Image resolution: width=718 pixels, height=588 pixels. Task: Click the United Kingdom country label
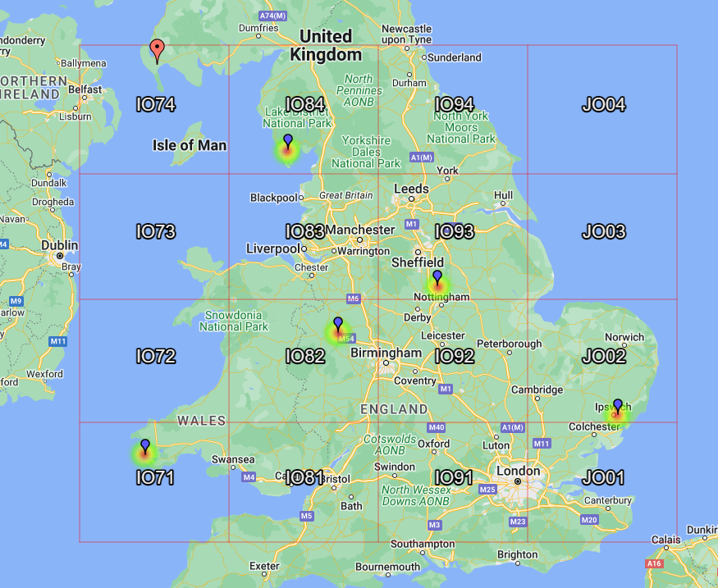(326, 45)
